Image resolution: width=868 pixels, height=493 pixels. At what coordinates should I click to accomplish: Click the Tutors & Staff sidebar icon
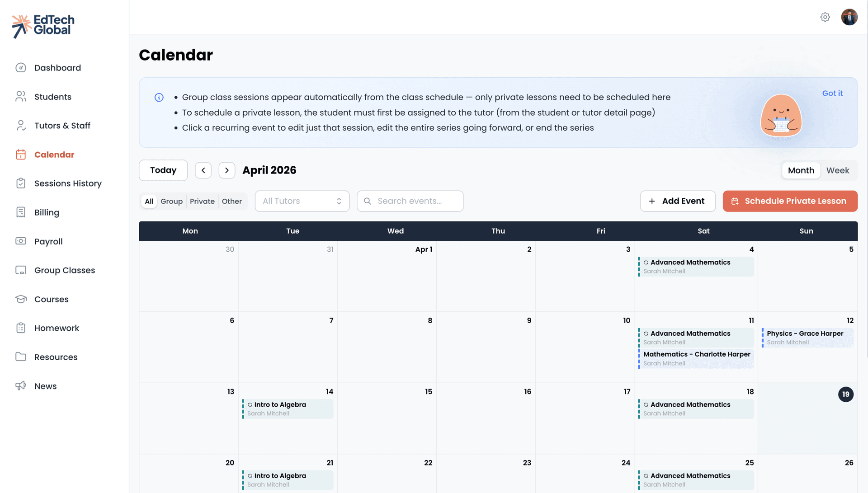tap(21, 126)
